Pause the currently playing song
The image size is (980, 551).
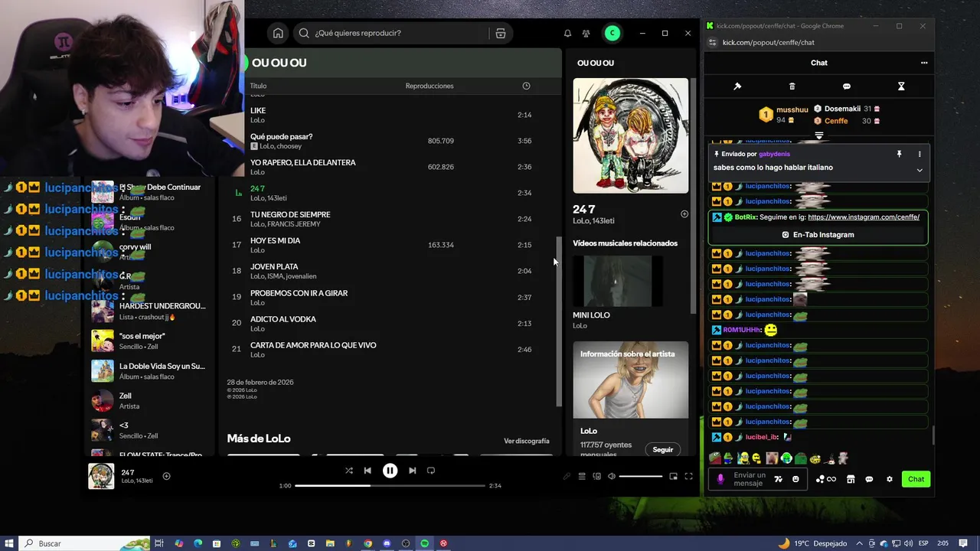pos(390,471)
